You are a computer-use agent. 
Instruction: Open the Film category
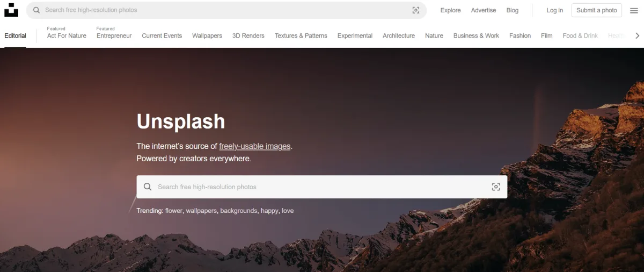click(547, 35)
